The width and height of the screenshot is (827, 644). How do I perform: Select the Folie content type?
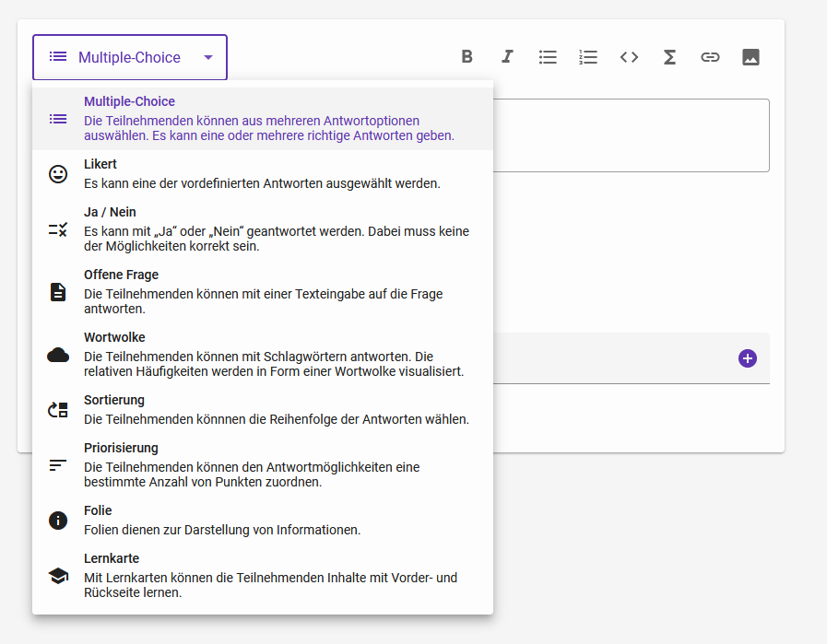pyautogui.click(x=263, y=521)
